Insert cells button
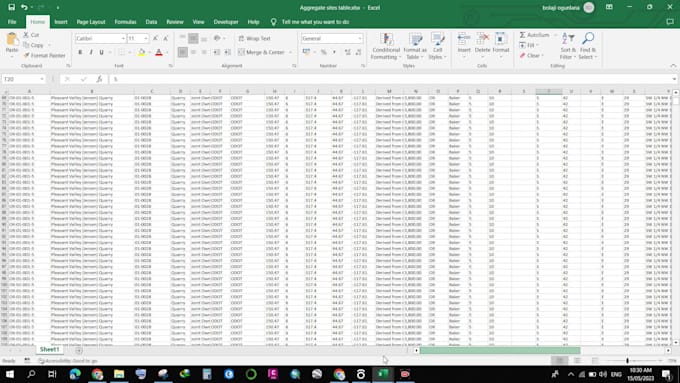Viewport: 680px width, 383px height. tap(464, 45)
